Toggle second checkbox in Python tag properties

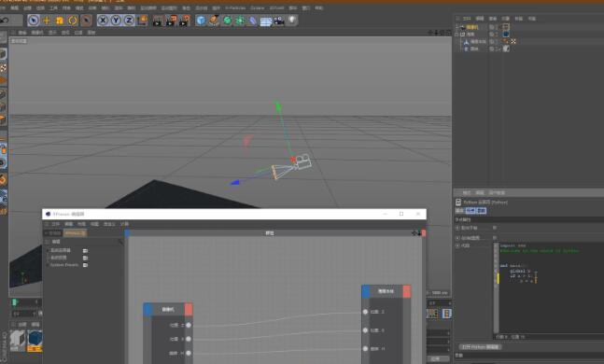coord(495,238)
